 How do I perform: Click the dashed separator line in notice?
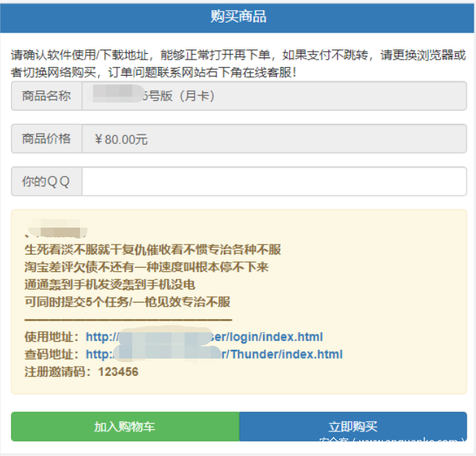(128, 319)
